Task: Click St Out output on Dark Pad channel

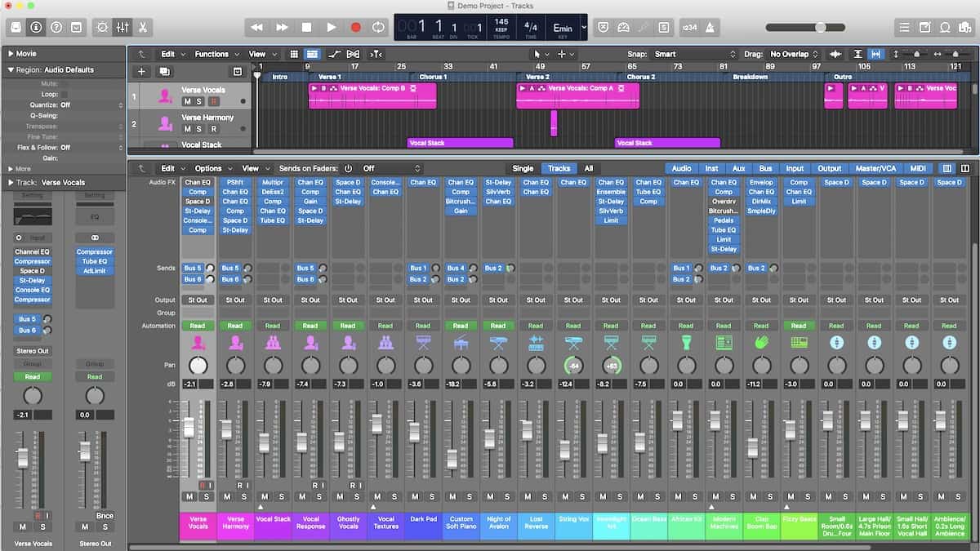Action: click(x=423, y=300)
